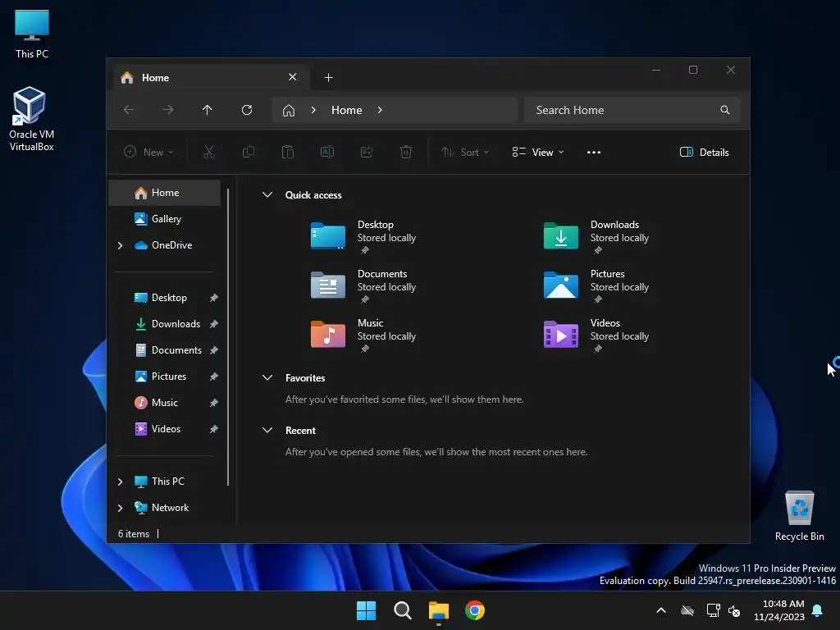Expand Network in the navigation pane

[x=120, y=508]
